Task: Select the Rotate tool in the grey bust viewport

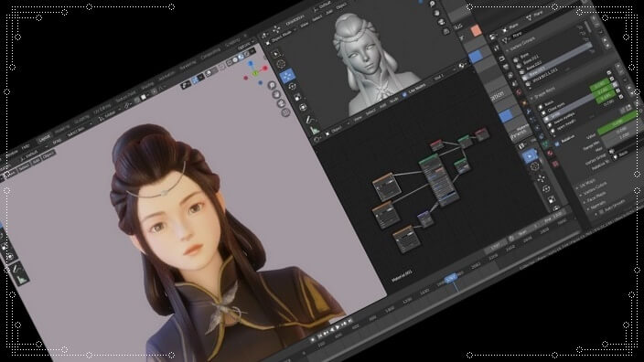Action: tap(292, 87)
